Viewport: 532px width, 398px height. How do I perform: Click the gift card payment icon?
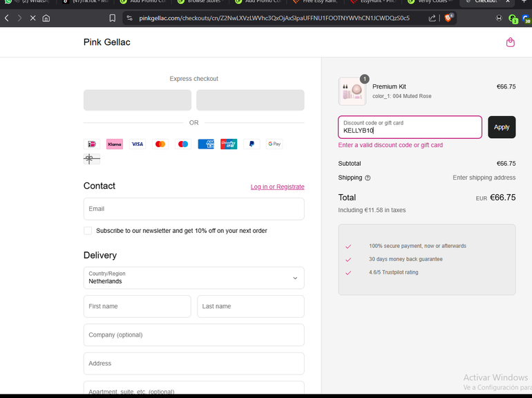tap(91, 159)
